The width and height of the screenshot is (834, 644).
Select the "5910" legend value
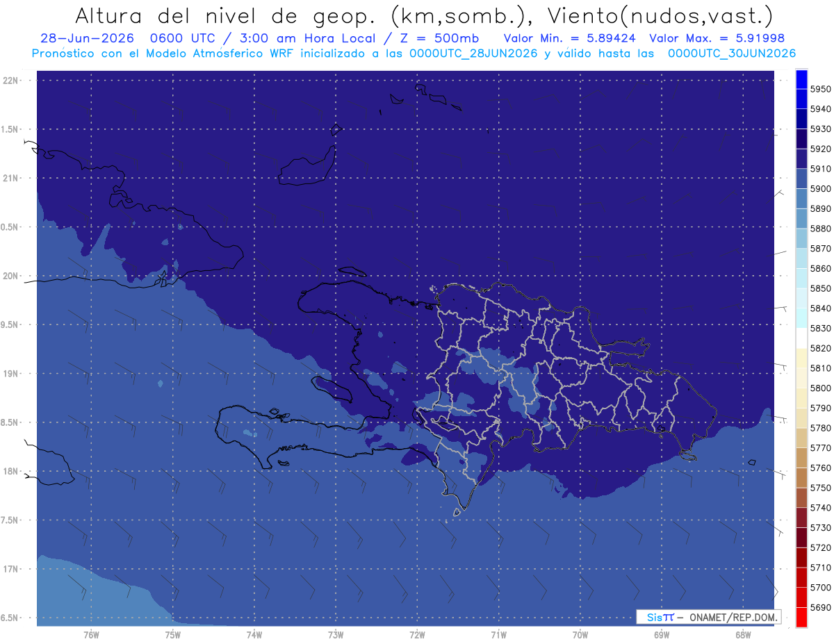(x=821, y=169)
